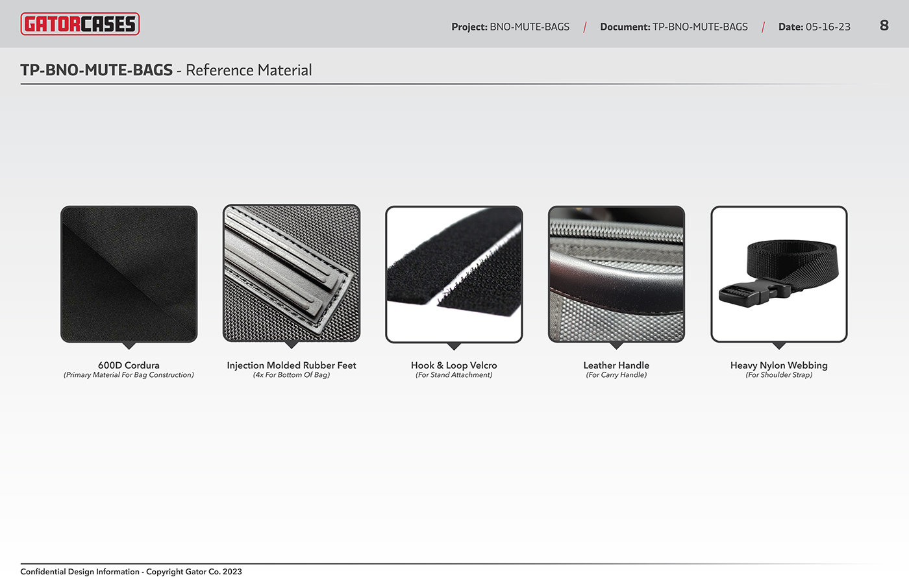
Task: Click the 'Document: TP-BNO-MUTE-BAGS' header text
Action: (674, 27)
